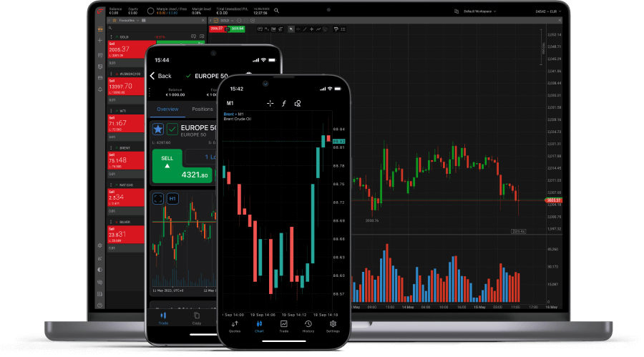The width and height of the screenshot is (644, 357).
Task: Click the red SILVER Sell 23.831 tile
Action: [x=126, y=234]
